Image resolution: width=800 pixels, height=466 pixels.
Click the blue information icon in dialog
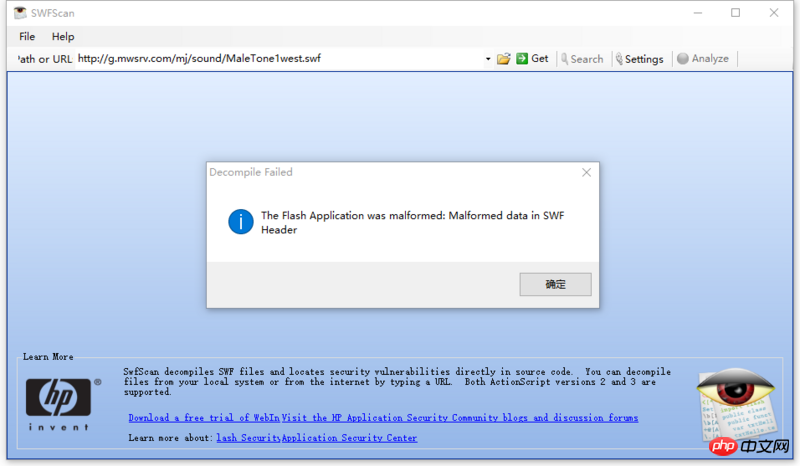[241, 222]
